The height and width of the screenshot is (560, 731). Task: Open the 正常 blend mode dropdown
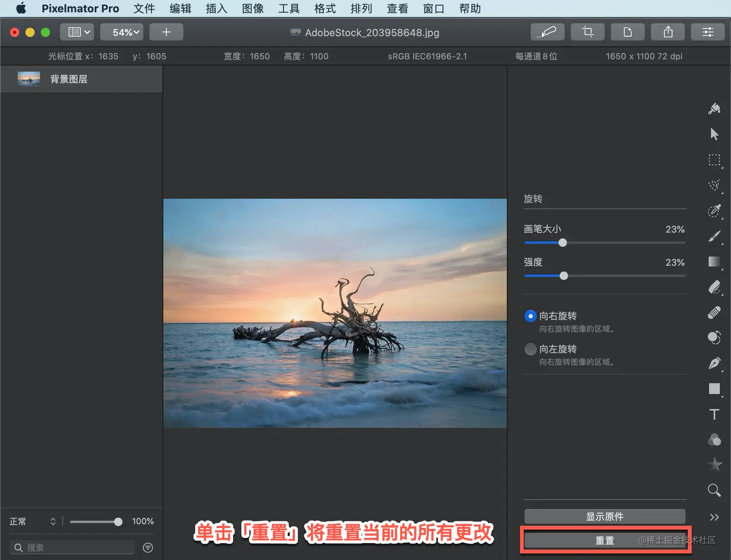[x=33, y=521]
